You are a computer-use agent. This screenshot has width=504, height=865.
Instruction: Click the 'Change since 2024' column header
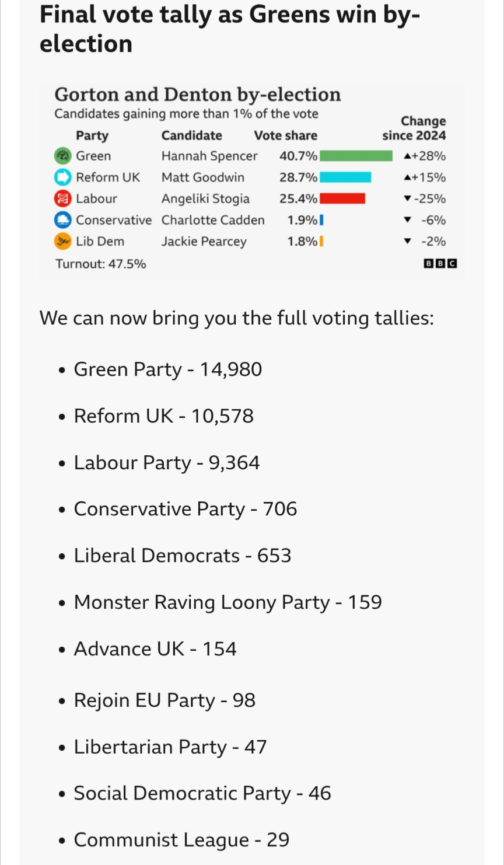coord(414,128)
